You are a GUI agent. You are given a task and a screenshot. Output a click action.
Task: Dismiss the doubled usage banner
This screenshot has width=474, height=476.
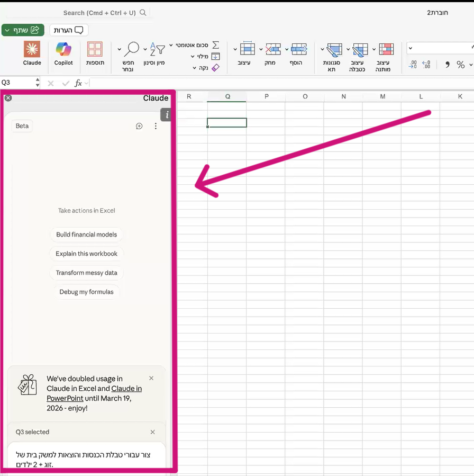point(151,378)
